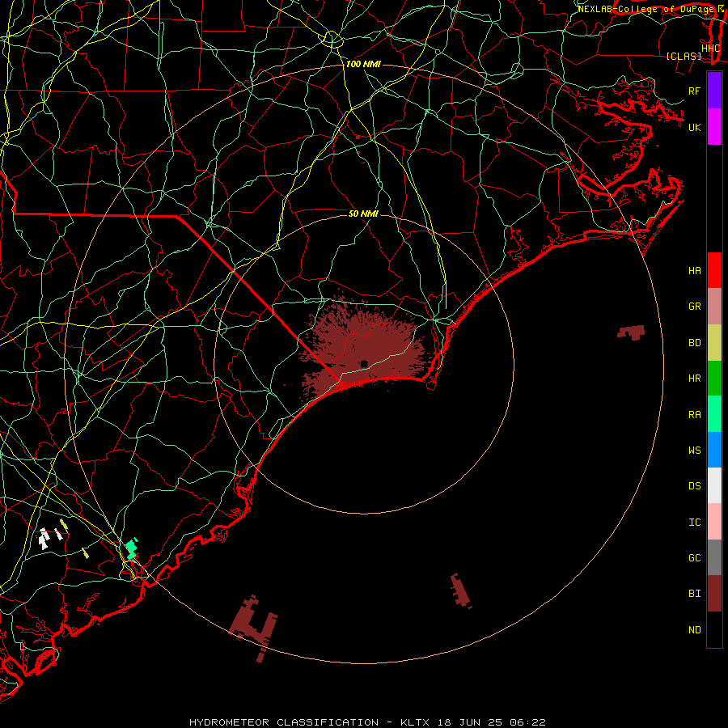Click the DS white color swatch
Screen dimensions: 728x728
coord(714,485)
